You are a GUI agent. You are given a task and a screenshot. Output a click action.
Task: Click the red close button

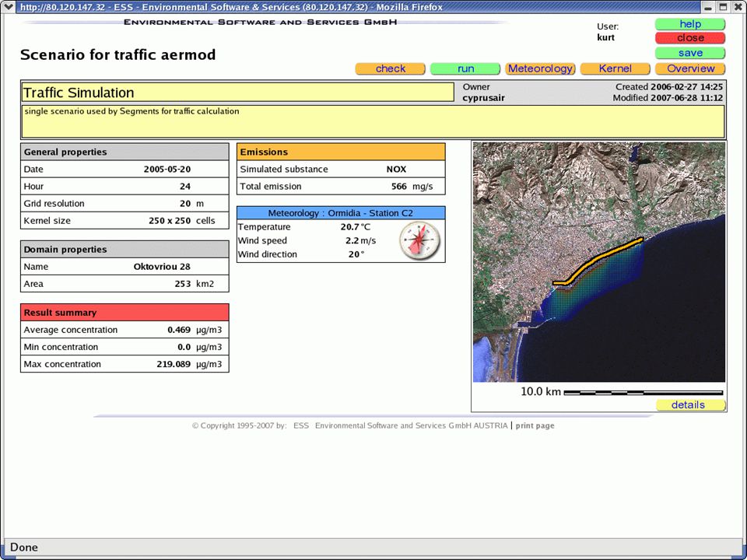click(x=690, y=37)
